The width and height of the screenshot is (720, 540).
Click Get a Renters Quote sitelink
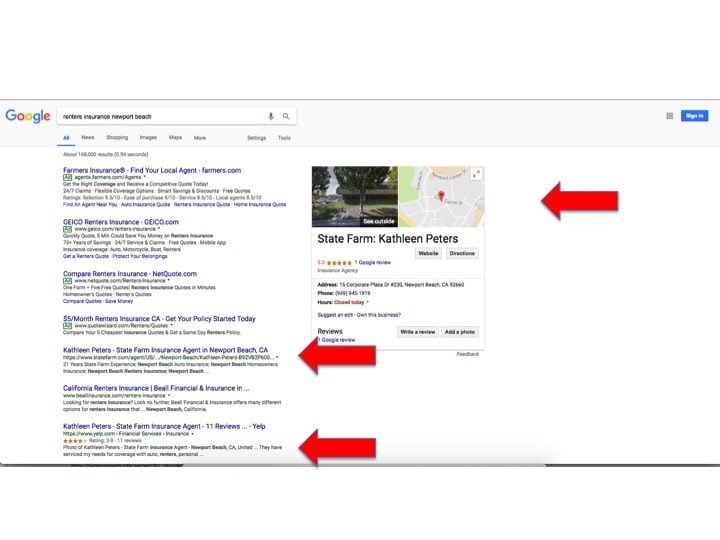(86, 256)
